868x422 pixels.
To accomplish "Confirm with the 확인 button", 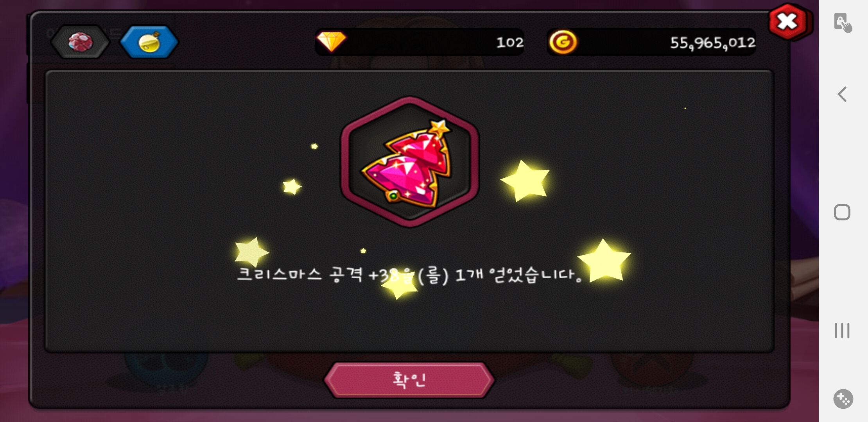I will (409, 380).
